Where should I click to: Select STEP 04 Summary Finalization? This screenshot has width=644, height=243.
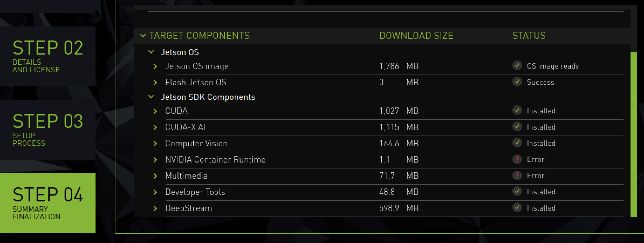pos(49,202)
